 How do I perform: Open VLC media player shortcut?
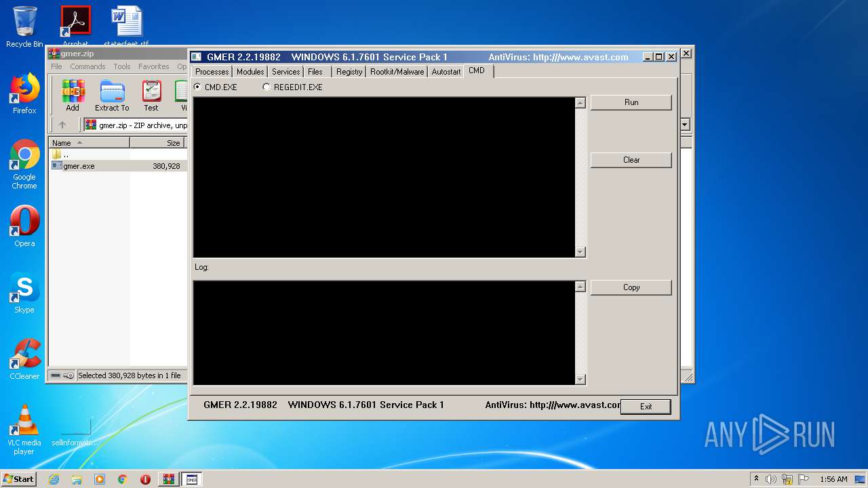(x=24, y=430)
